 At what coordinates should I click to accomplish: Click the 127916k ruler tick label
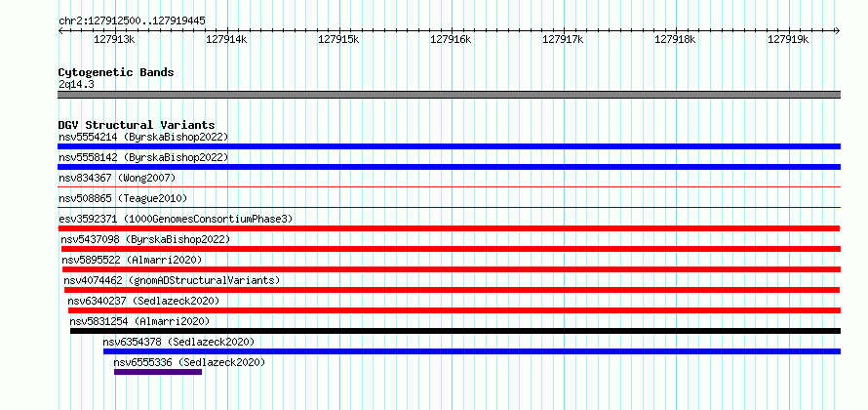pyautogui.click(x=451, y=39)
